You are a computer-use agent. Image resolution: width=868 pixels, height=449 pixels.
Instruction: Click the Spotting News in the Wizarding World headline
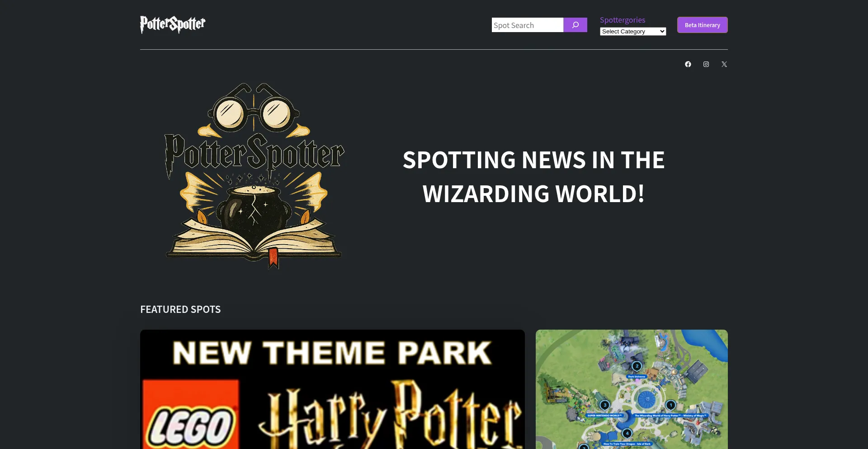533,177
